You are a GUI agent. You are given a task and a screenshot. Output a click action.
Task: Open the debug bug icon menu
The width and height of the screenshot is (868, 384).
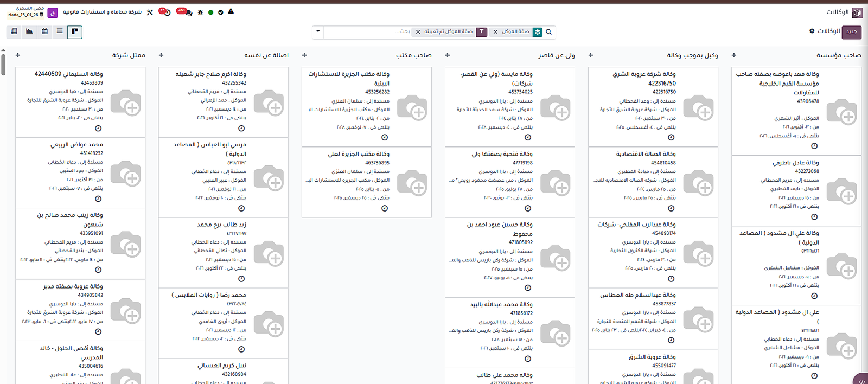[x=200, y=12]
